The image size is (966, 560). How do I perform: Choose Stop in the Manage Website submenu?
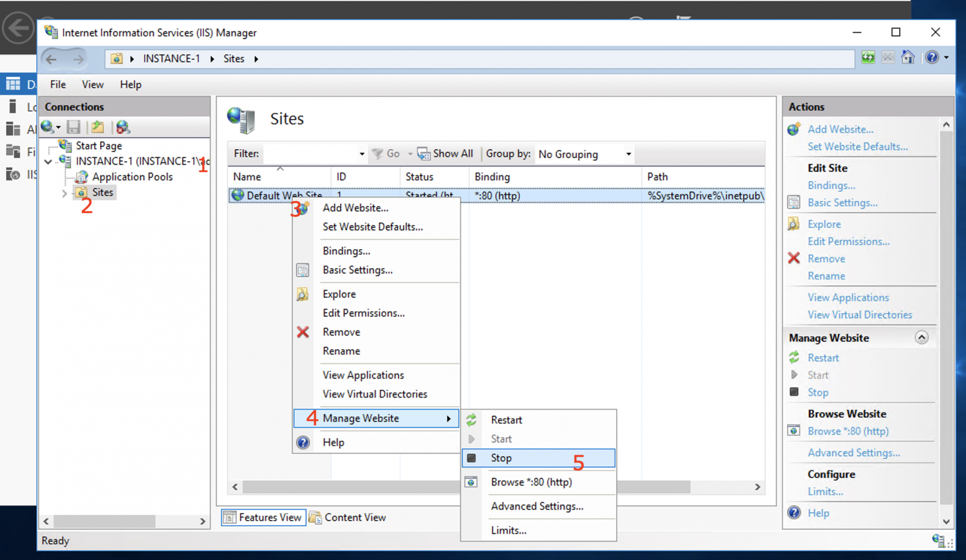click(x=538, y=458)
